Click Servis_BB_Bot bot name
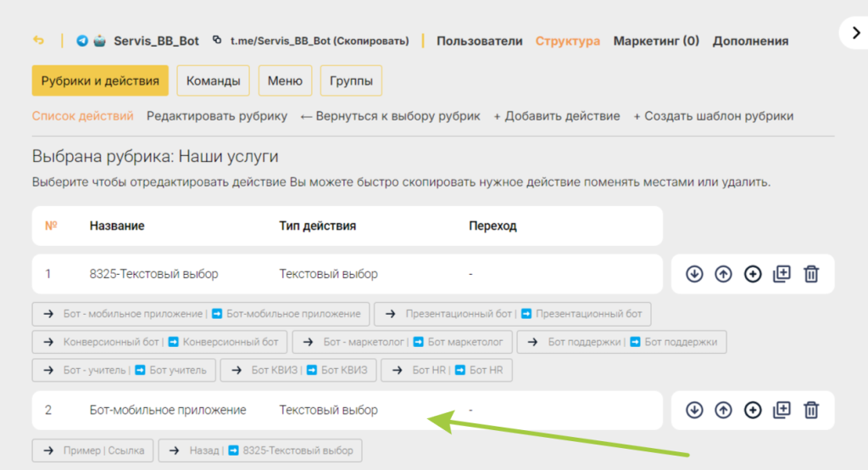Screen dimensions: 868x470 (x=156, y=41)
